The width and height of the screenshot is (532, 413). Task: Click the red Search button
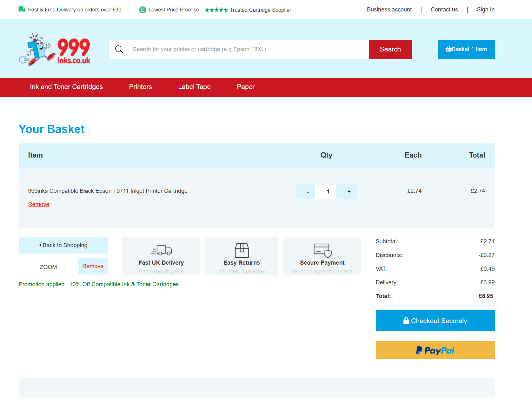pyautogui.click(x=390, y=49)
